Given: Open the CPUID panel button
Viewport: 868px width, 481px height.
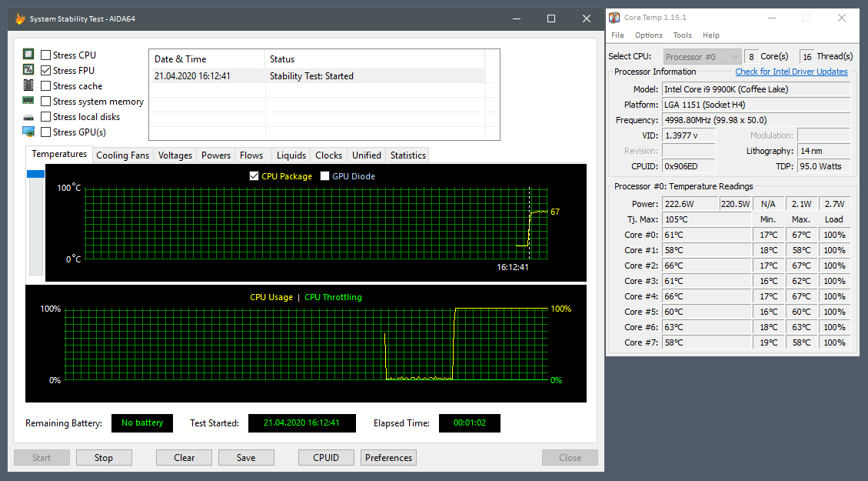Looking at the screenshot, I should pyautogui.click(x=326, y=458).
